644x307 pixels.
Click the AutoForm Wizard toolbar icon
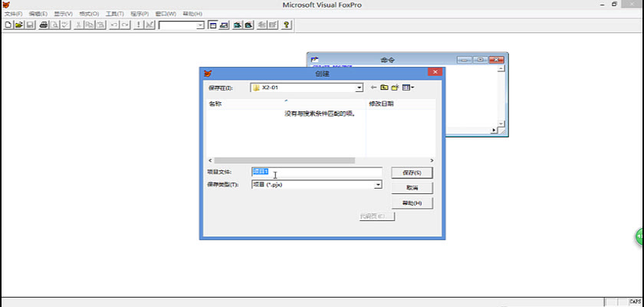tap(262, 25)
